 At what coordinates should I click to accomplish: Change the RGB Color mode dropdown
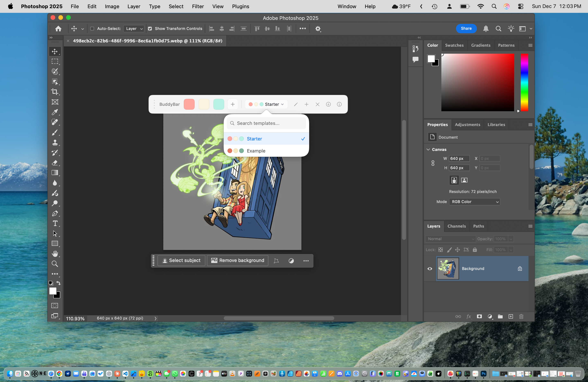[475, 201]
